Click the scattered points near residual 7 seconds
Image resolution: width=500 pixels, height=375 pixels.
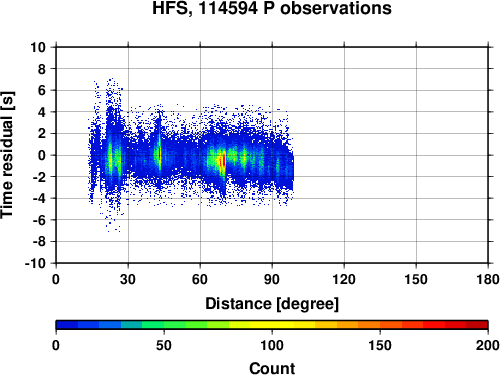(x=111, y=81)
